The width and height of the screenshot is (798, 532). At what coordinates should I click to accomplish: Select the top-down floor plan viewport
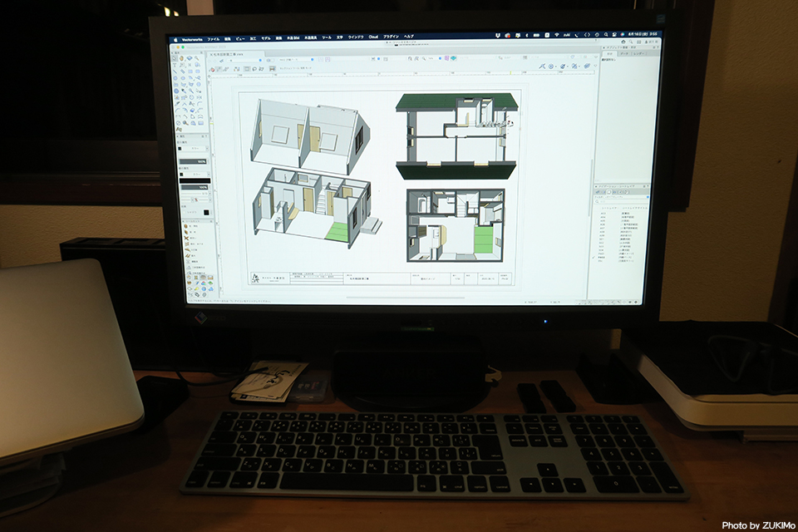(x=456, y=225)
